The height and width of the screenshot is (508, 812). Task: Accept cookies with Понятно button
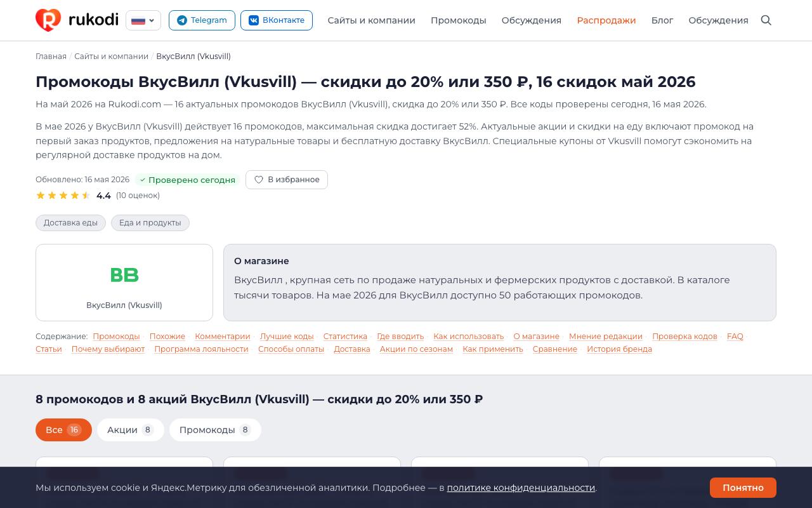point(743,488)
